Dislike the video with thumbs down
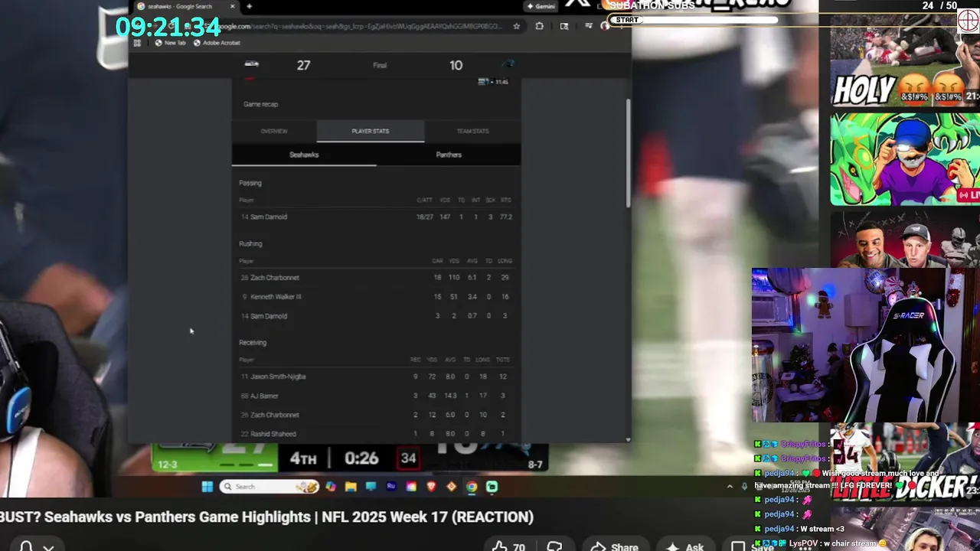980x551 pixels. point(555,547)
